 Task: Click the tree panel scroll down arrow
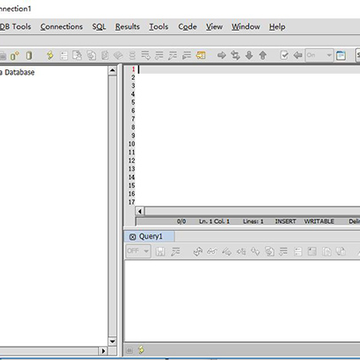tap(112, 341)
